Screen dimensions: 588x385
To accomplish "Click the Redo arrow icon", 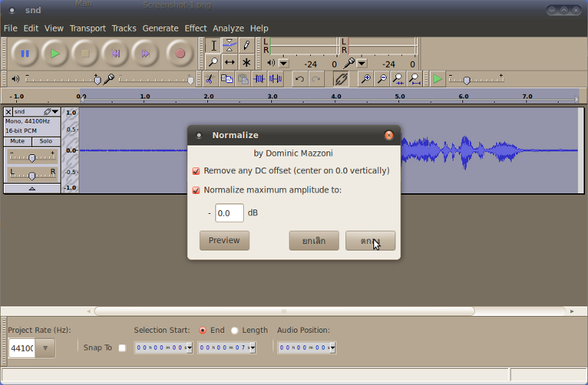I will click(316, 79).
